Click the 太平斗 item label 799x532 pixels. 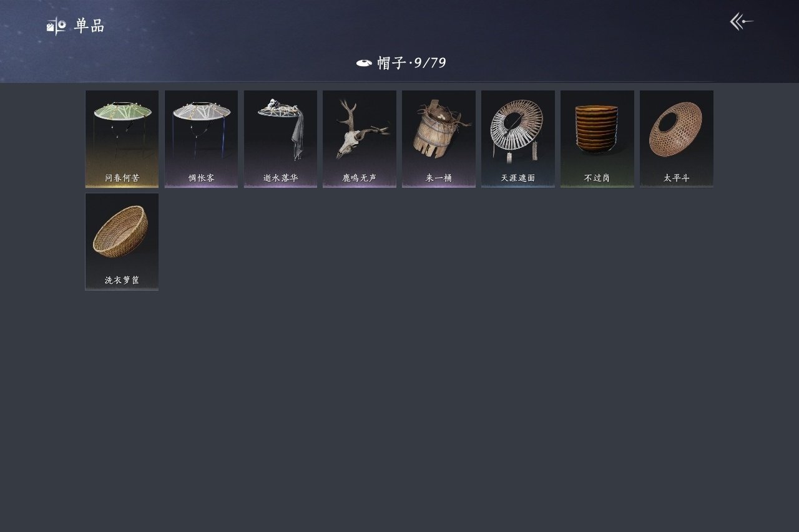pyautogui.click(x=676, y=178)
